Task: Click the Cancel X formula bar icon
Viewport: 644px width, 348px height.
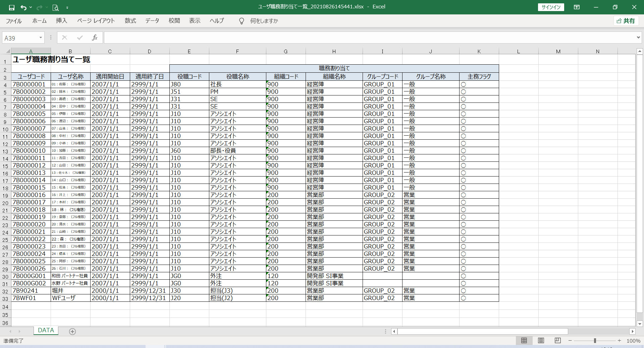Action: [65, 38]
